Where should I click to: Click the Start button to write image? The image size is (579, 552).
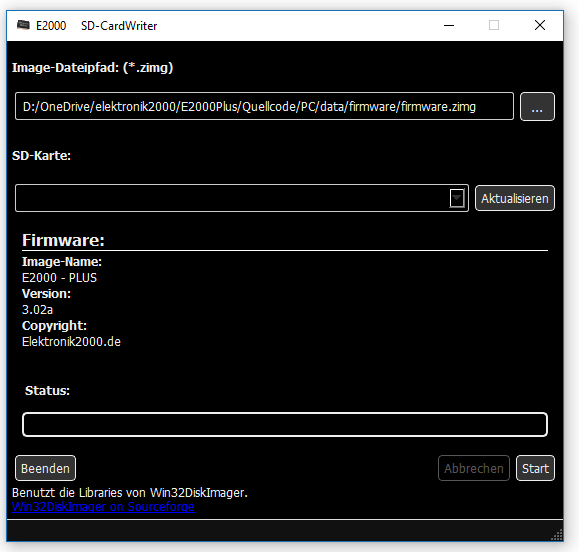(x=535, y=468)
